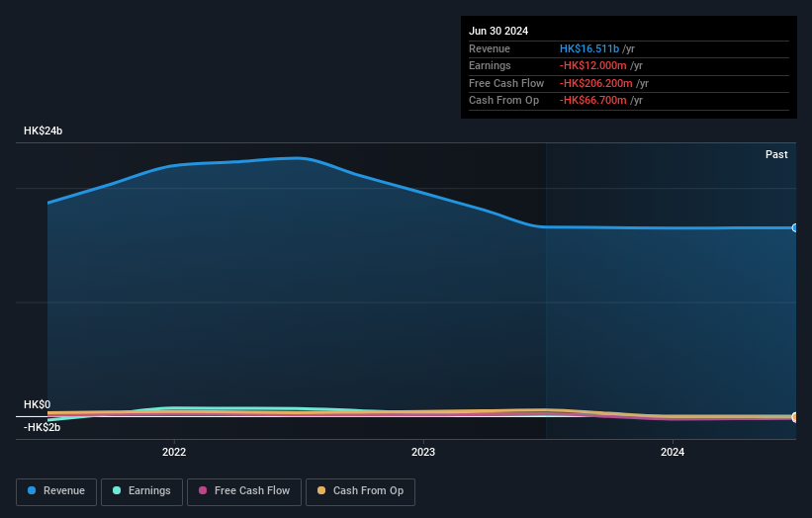Click the 2022 x-axis label
Screen dimensions: 812x518
tap(174, 453)
